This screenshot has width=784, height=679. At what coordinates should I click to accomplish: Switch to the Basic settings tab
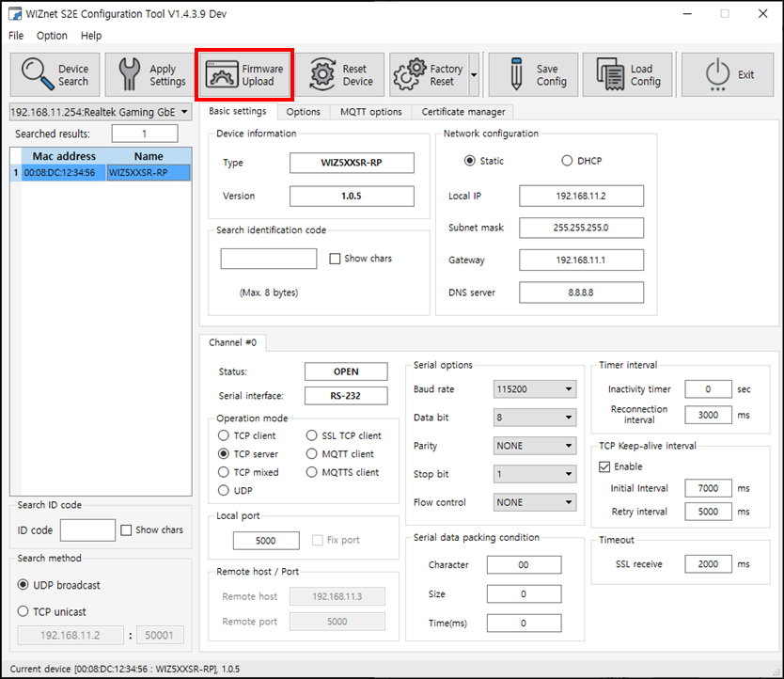pos(238,111)
